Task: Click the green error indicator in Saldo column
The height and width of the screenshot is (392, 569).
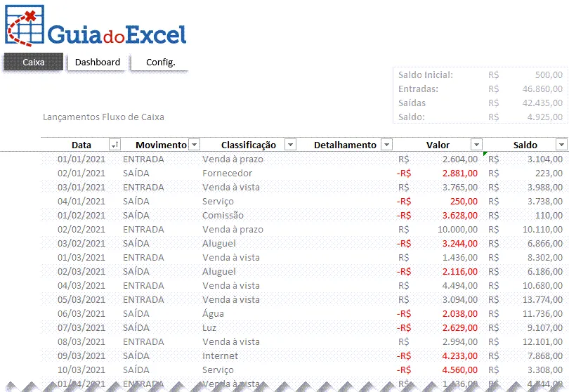Action: coord(485,154)
